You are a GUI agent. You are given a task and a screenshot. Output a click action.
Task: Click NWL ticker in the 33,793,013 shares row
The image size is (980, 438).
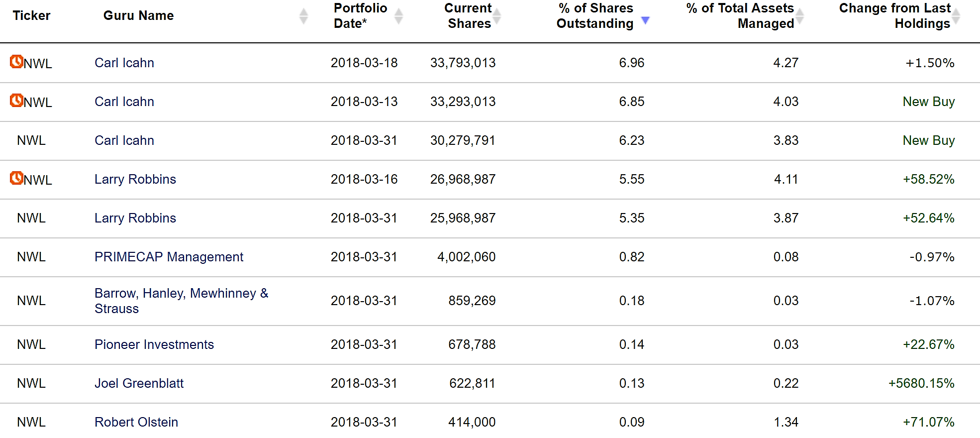[38, 64]
